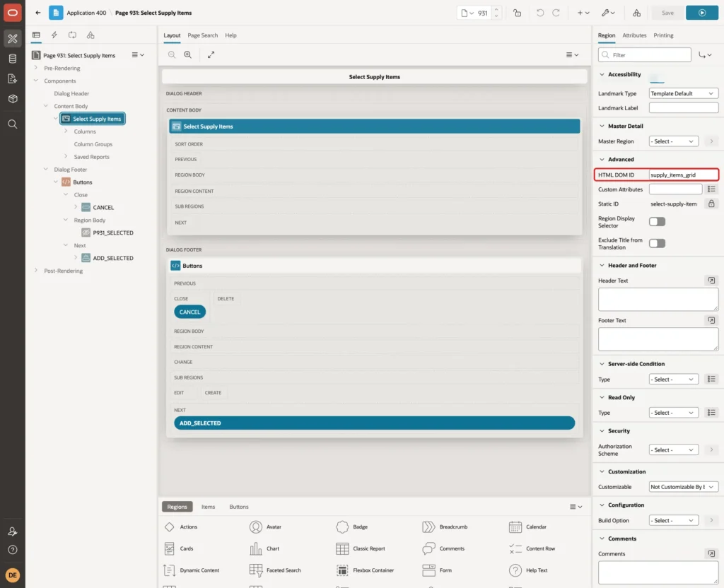Open Footer Text code editor icon

coord(711,320)
